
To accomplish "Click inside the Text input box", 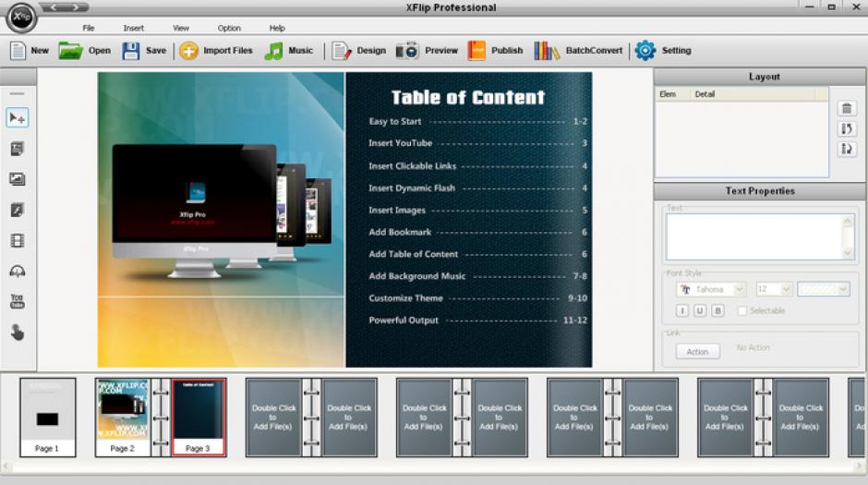I will (753, 237).
